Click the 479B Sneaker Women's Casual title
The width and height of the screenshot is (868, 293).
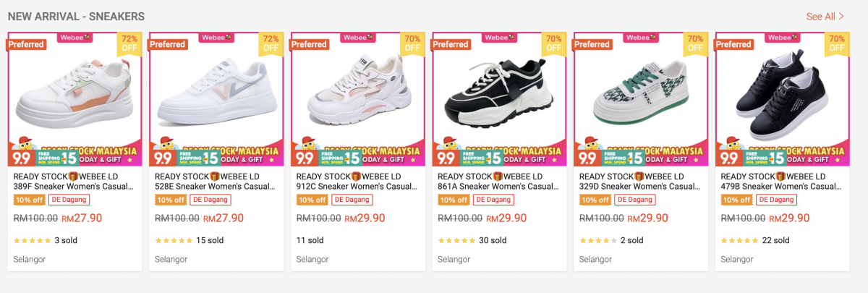click(x=781, y=181)
